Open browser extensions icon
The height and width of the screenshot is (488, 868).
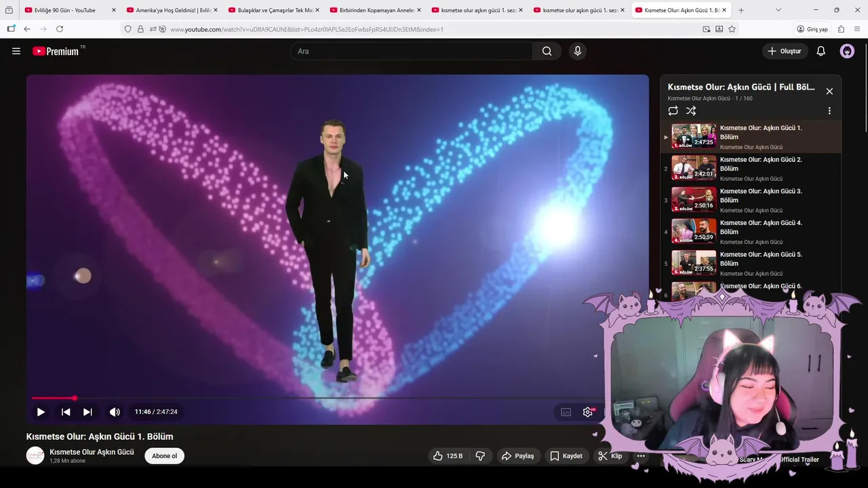(841, 29)
